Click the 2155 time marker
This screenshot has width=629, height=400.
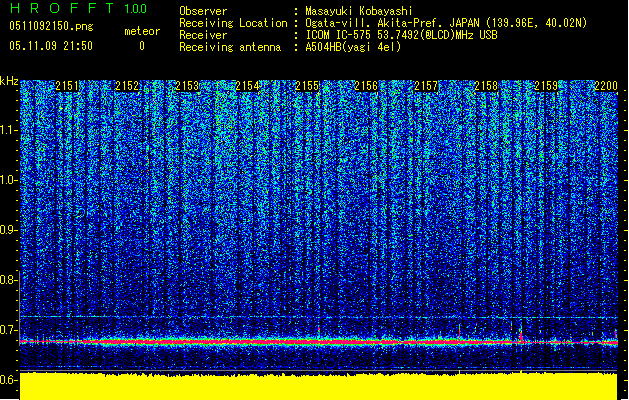tap(307, 86)
